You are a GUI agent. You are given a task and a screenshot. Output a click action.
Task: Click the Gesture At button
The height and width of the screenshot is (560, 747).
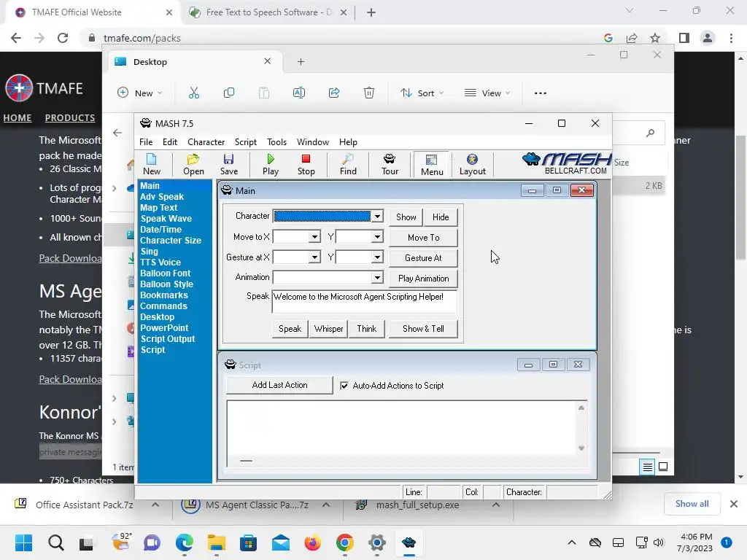[x=423, y=258]
